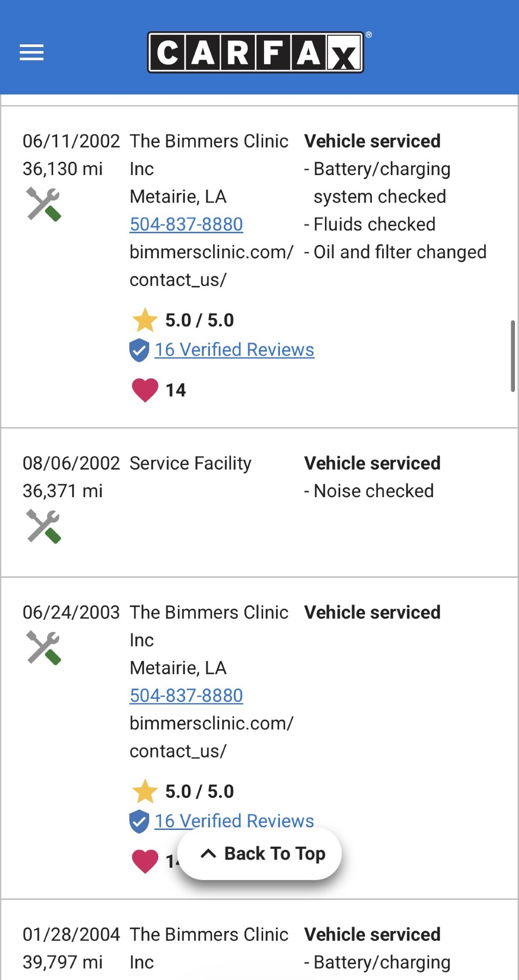Tap the heart icon in the 06/24/2003 record
The image size is (519, 980).
coord(145,862)
